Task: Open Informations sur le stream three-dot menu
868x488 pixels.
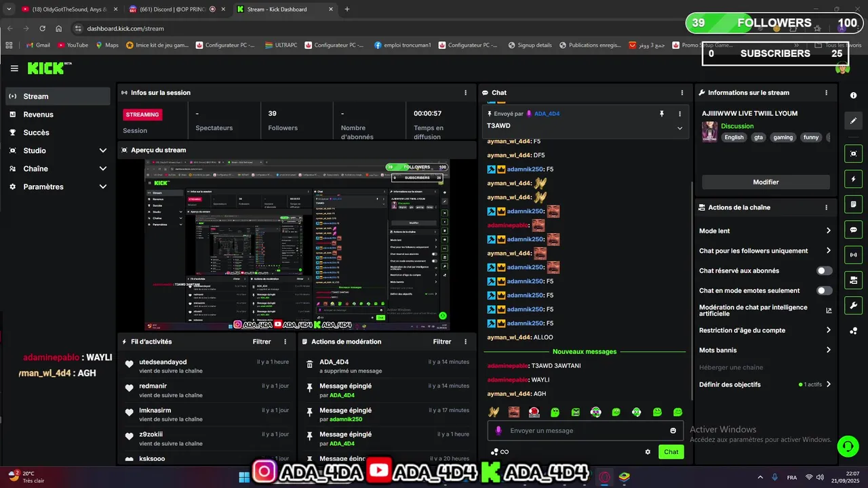Action: 826,93
